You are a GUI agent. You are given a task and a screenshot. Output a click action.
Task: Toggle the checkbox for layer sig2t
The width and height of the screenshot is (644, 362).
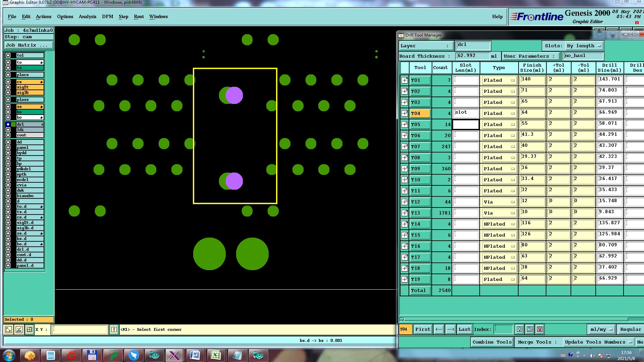point(8,87)
